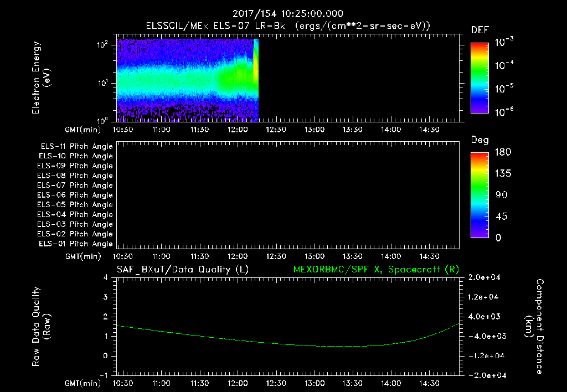
Task: Click the 90 value on Deg scale
Action: tap(502, 195)
